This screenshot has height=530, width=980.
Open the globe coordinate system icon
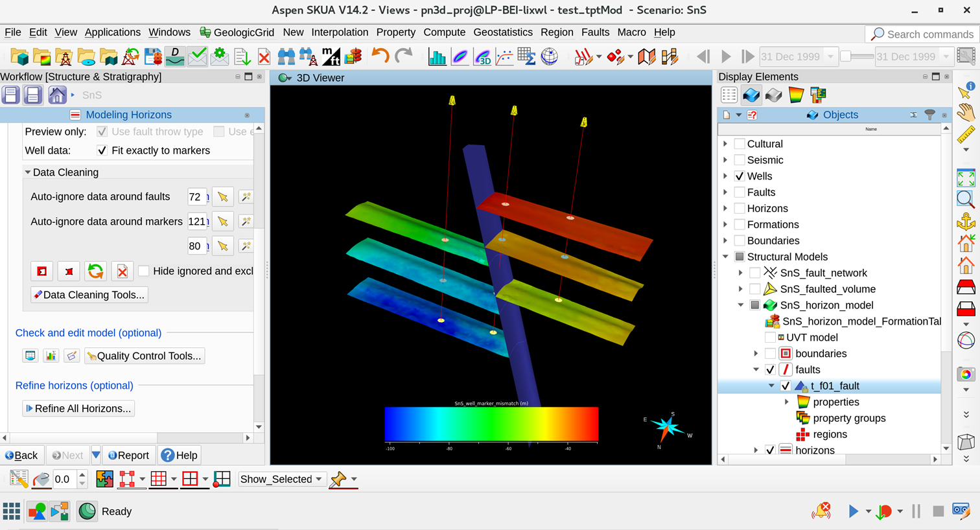click(549, 57)
